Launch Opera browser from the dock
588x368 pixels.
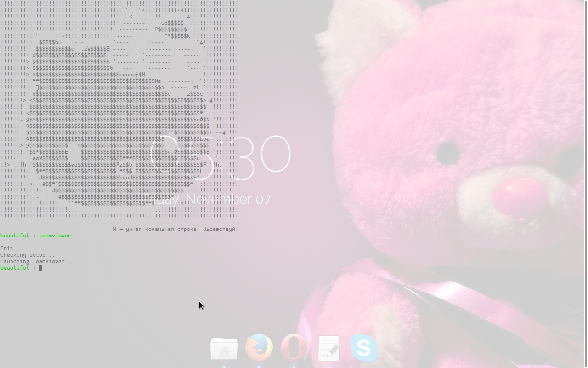[294, 347]
